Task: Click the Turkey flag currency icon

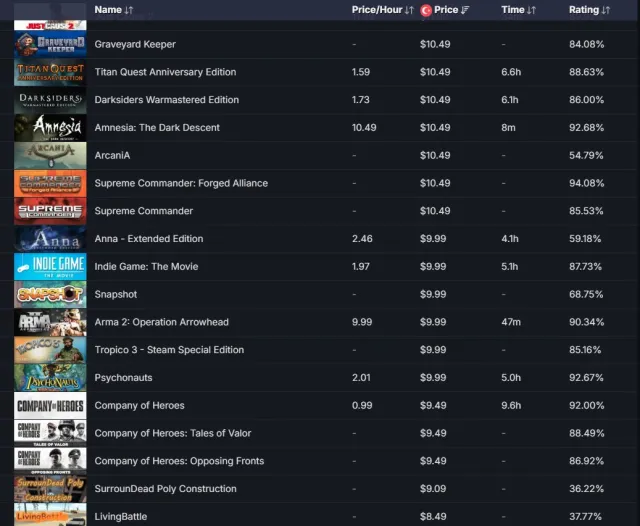Action: tap(426, 10)
